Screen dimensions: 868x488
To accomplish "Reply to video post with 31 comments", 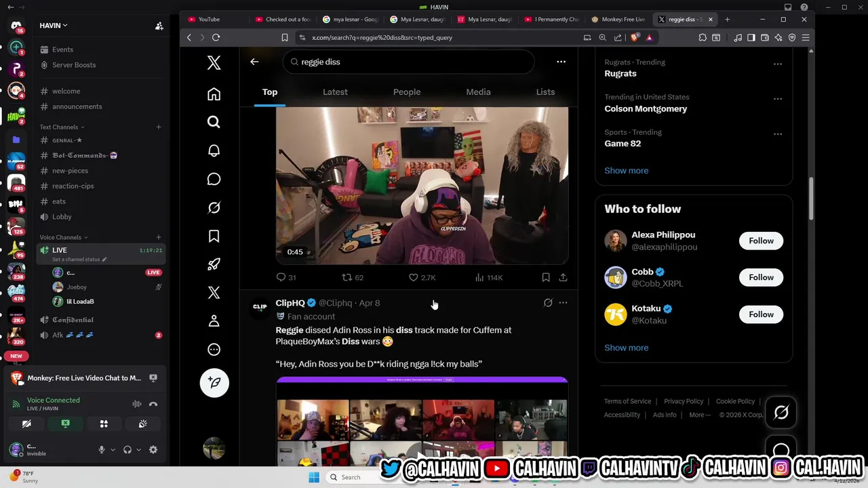I will point(286,277).
